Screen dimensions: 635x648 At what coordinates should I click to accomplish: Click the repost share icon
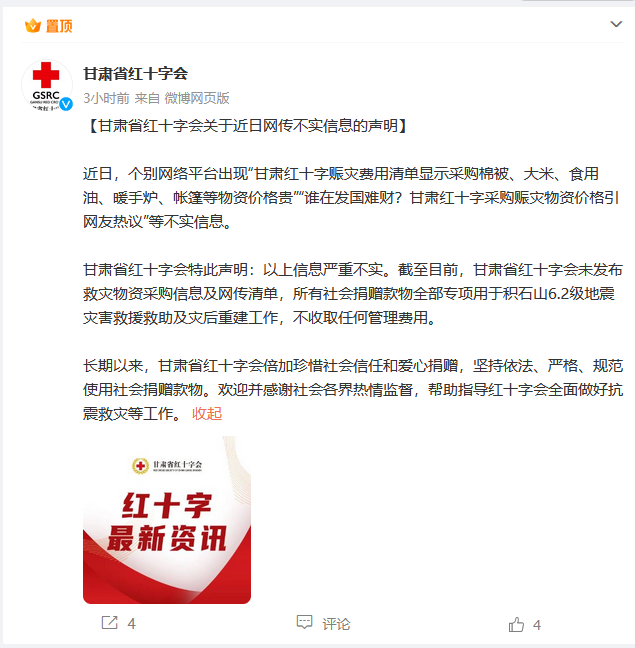tap(109, 622)
